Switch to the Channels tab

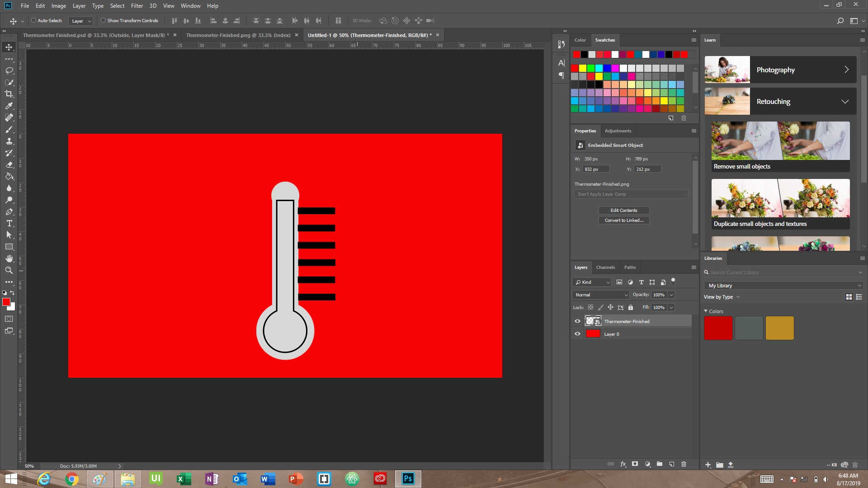(x=605, y=267)
